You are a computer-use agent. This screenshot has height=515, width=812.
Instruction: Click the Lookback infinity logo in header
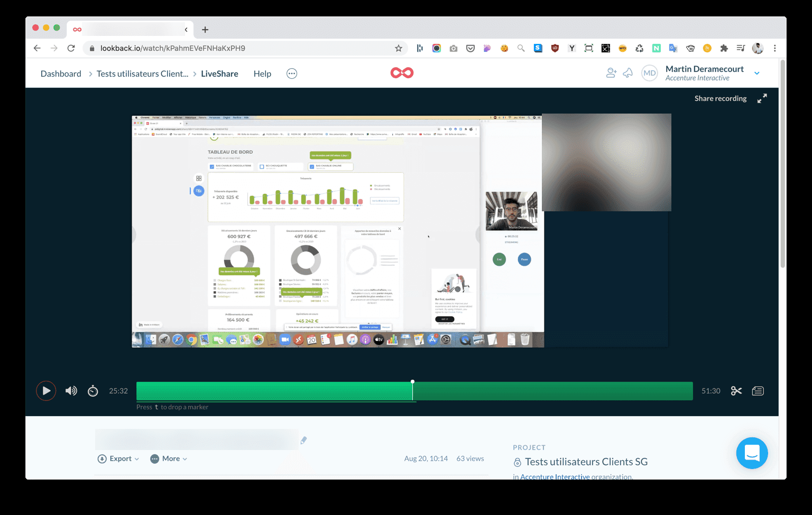[x=402, y=73]
